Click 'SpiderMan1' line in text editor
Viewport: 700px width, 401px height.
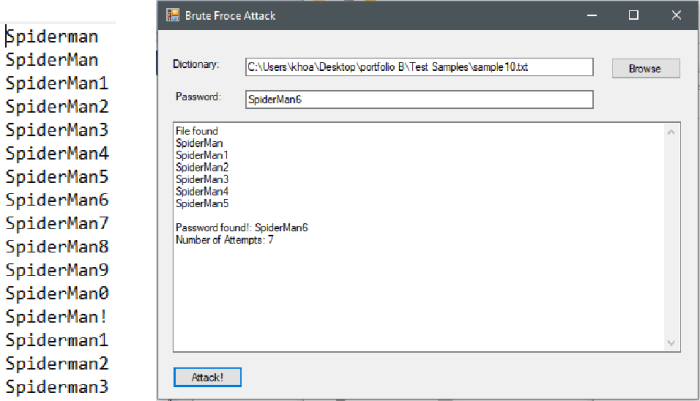(57, 83)
